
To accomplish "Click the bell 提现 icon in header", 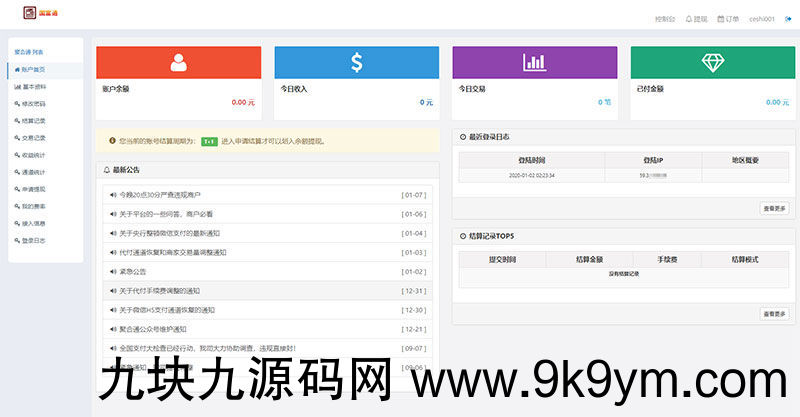I will [688, 19].
